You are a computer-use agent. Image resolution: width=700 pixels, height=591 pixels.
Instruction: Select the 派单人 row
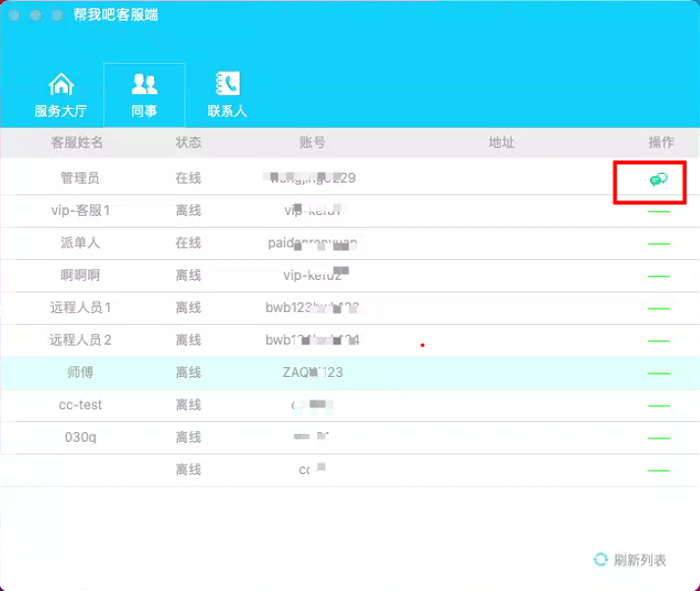[x=350, y=243]
